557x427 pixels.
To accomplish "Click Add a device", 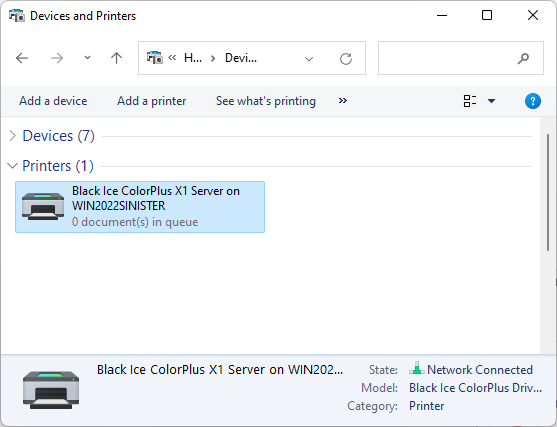I will tap(53, 101).
